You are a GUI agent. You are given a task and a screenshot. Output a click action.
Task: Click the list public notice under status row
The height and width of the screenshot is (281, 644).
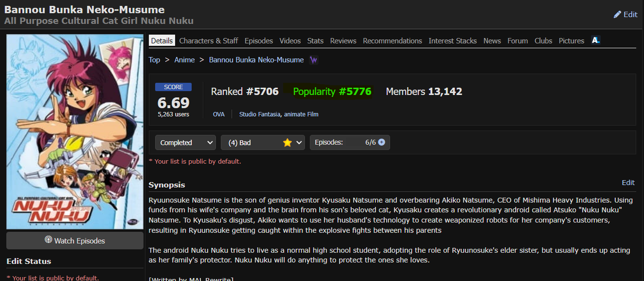pos(195,162)
